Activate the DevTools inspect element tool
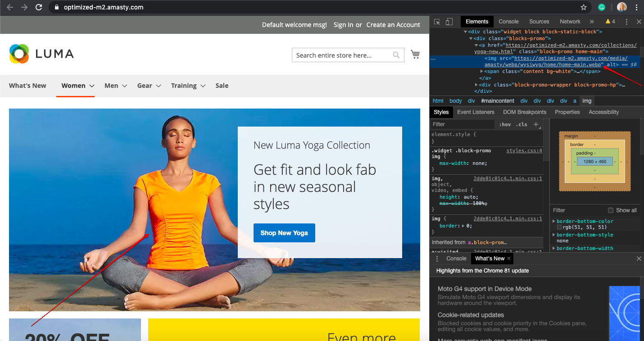Image resolution: width=644 pixels, height=341 pixels. click(437, 22)
